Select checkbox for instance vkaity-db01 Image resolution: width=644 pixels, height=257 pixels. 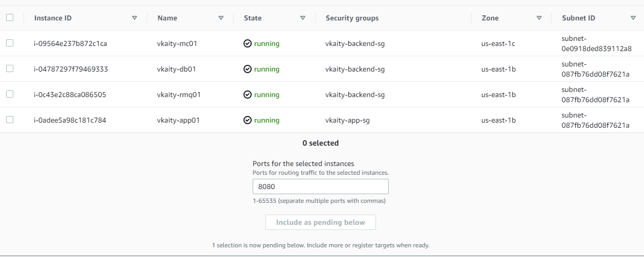pyautogui.click(x=10, y=69)
